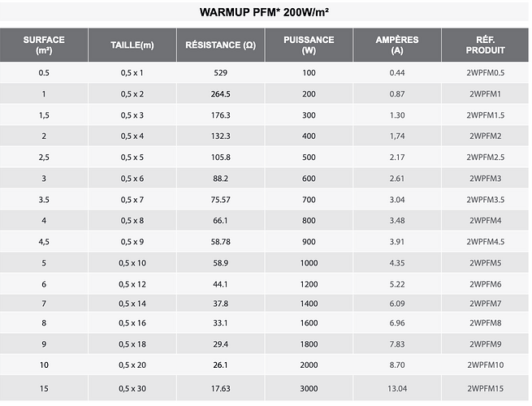Viewport: 532px width, 406px height.
Task: Click the 1000 W power cell
Action: pyautogui.click(x=309, y=263)
